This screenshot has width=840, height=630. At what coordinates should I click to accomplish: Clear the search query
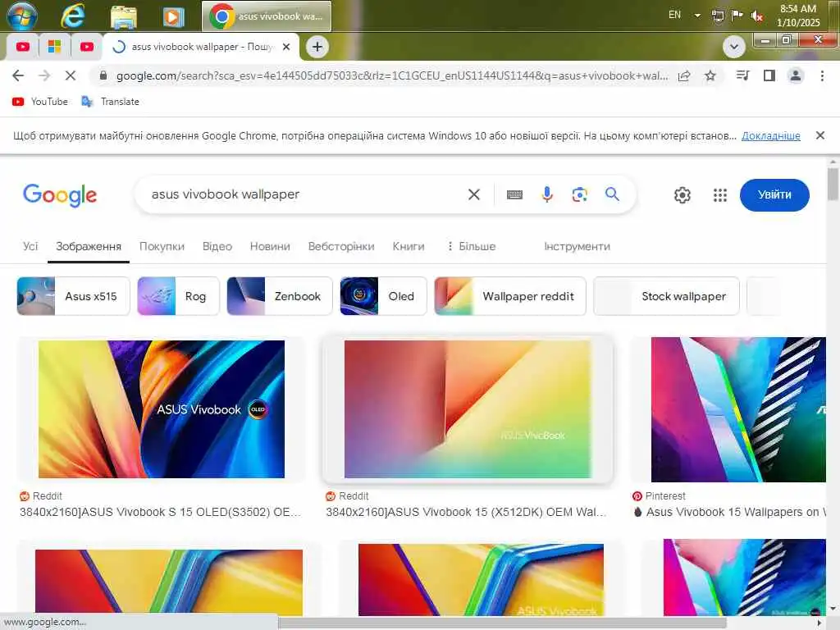474,194
